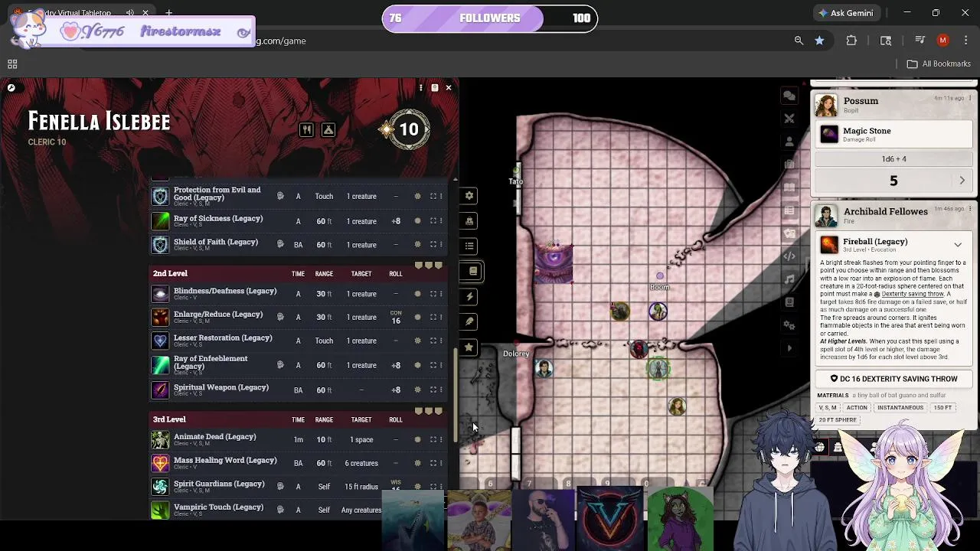Open the Possum message options menu
Screen dimensions: 980x551
[x=970, y=99]
